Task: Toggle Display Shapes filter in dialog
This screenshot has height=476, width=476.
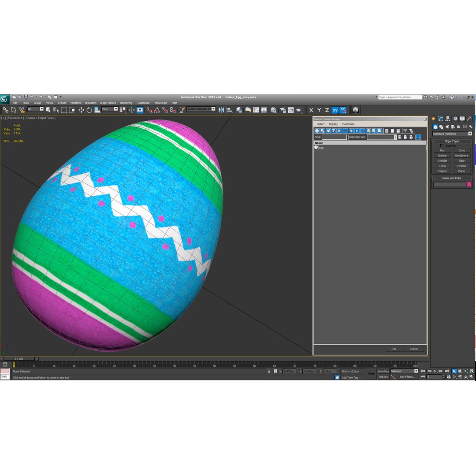Action: 323,131
